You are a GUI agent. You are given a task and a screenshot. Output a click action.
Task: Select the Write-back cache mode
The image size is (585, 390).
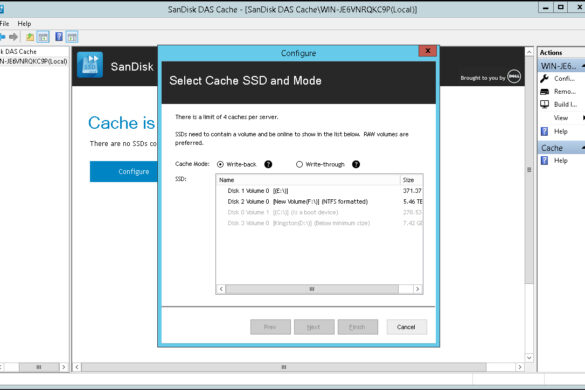pyautogui.click(x=220, y=164)
